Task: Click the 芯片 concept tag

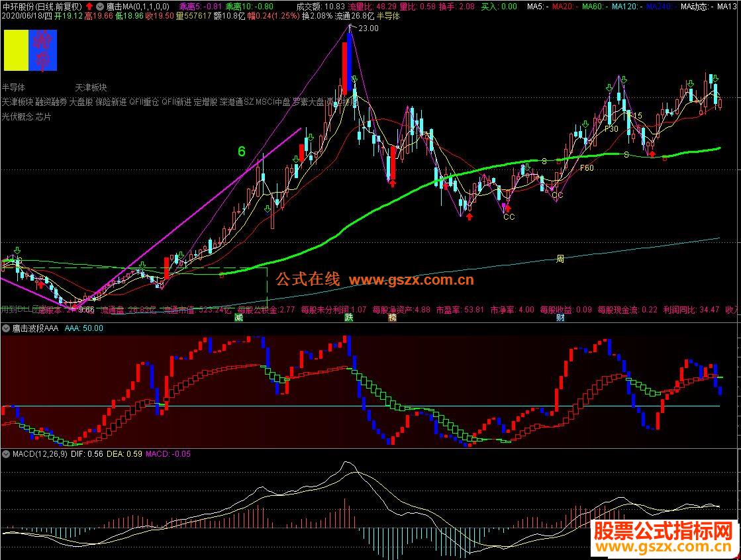Action: [x=43, y=117]
